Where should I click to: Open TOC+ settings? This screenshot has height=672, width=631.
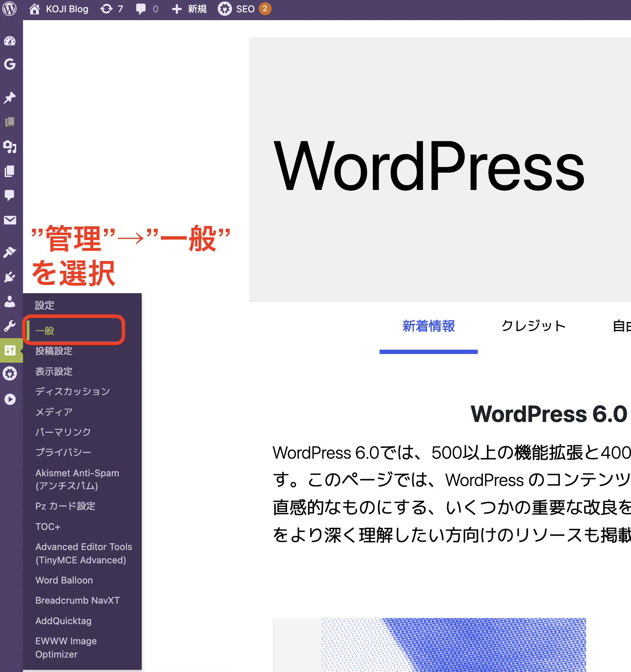click(48, 527)
